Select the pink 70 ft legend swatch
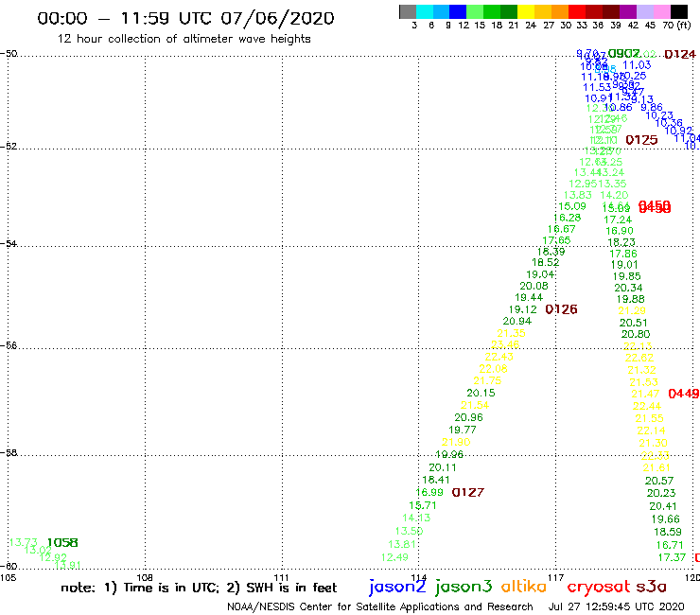Image resolution: width=700 pixels, height=615 pixels. pyautogui.click(x=661, y=11)
